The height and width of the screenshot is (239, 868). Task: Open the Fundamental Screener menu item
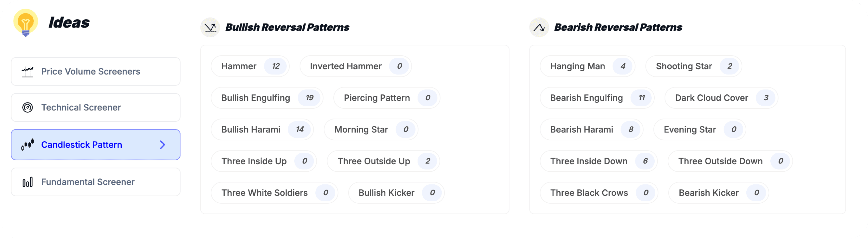tap(95, 182)
